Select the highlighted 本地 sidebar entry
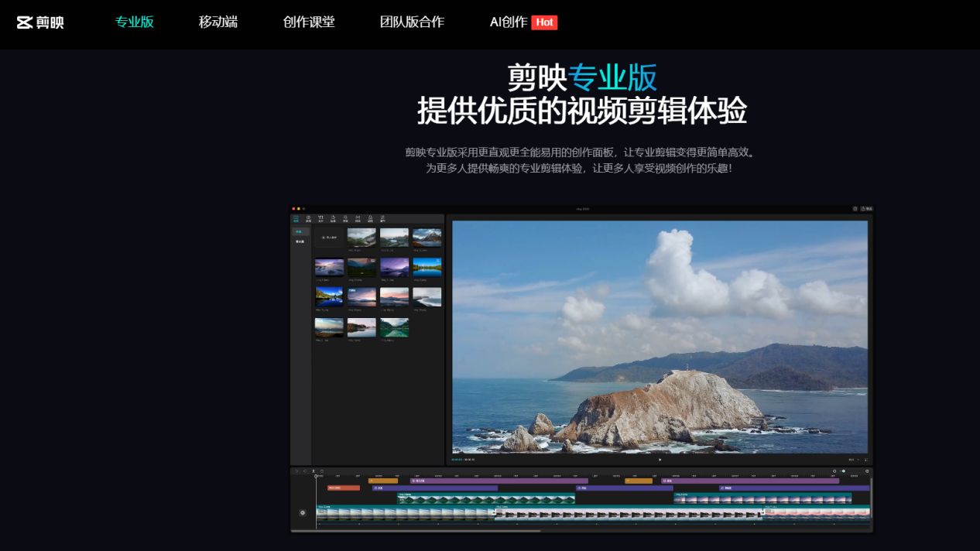 (x=300, y=231)
